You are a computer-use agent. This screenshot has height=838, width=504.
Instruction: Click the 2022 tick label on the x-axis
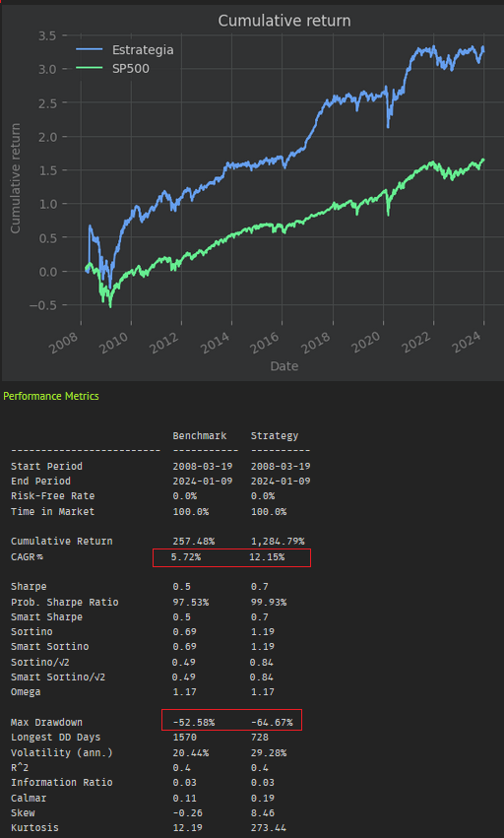(x=418, y=343)
